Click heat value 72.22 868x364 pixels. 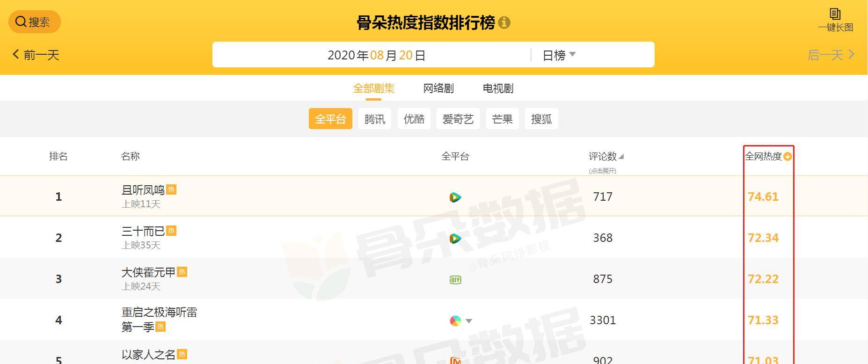[x=763, y=279]
